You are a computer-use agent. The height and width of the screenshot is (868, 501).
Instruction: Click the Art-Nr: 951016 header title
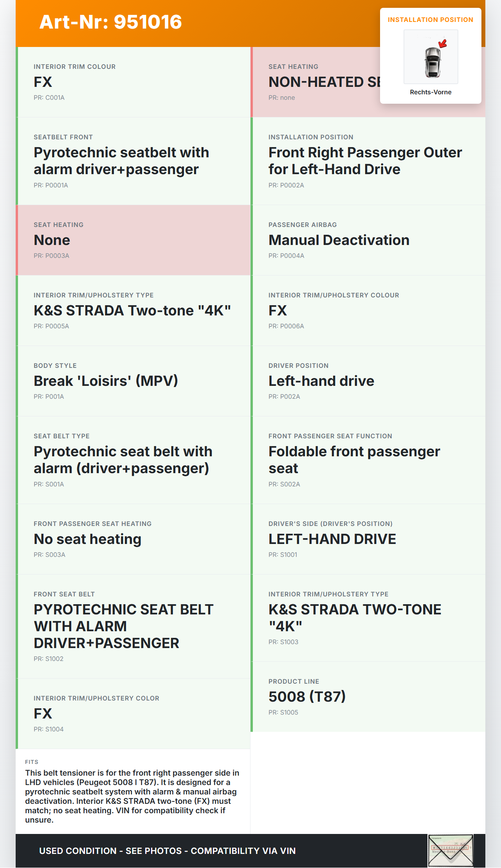tap(111, 22)
